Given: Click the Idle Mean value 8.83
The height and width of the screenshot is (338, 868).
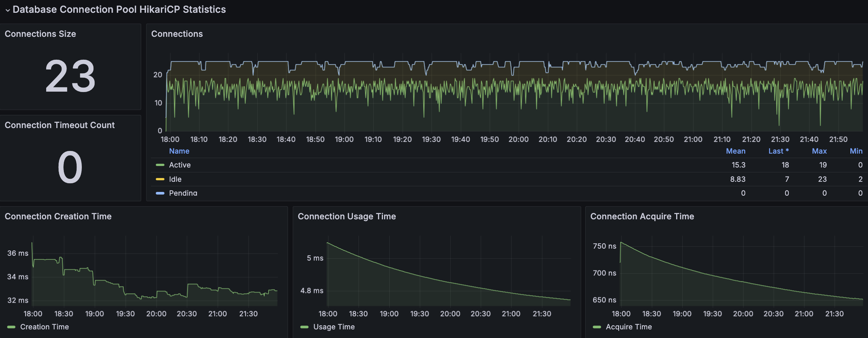Looking at the screenshot, I should (x=738, y=179).
